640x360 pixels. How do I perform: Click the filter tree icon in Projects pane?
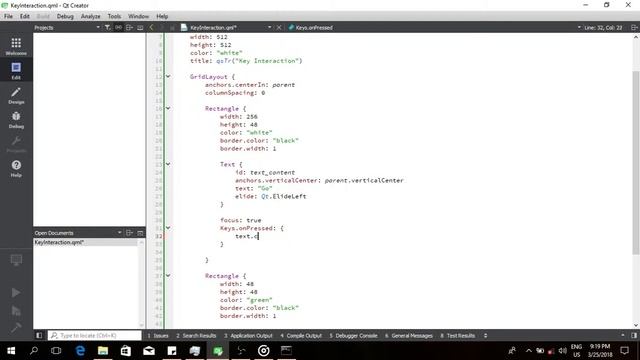pyautogui.click(x=107, y=27)
